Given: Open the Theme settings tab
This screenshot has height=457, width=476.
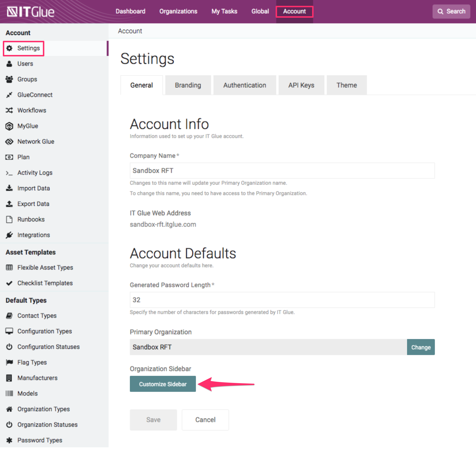Looking at the screenshot, I should pos(347,85).
